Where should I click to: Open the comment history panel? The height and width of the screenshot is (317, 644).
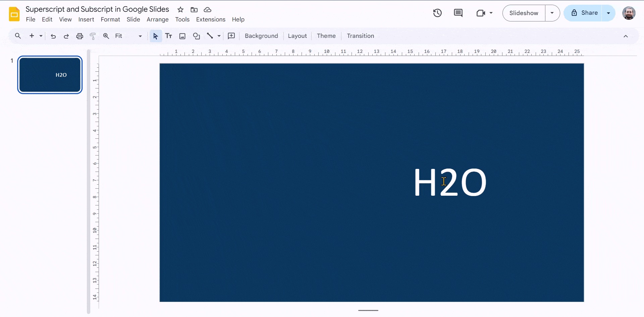[x=458, y=13]
